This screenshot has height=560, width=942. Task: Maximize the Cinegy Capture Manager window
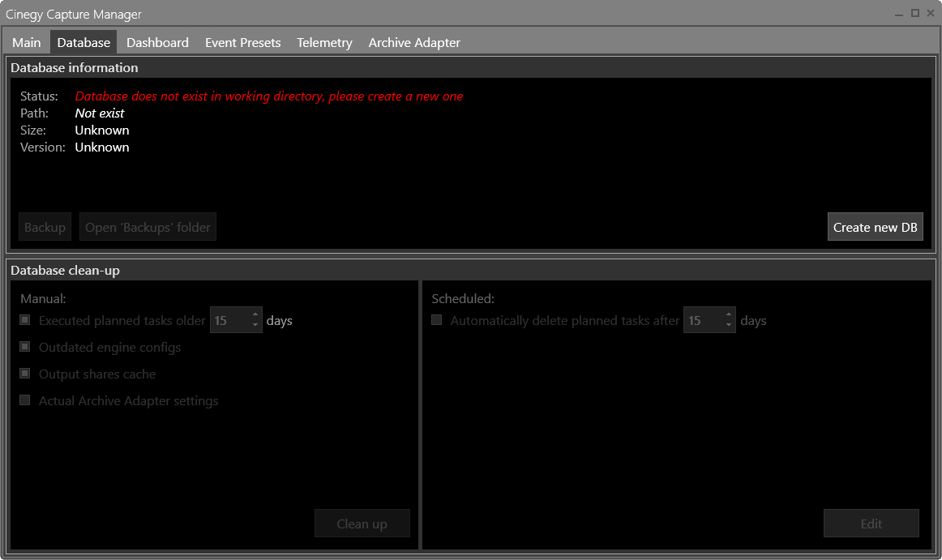915,13
